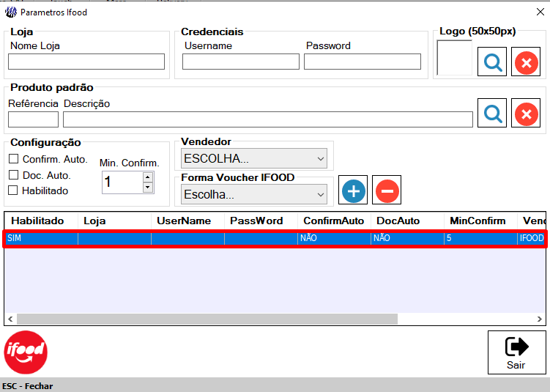Click the Descrição input field
This screenshot has height=392, width=550.
(268, 119)
